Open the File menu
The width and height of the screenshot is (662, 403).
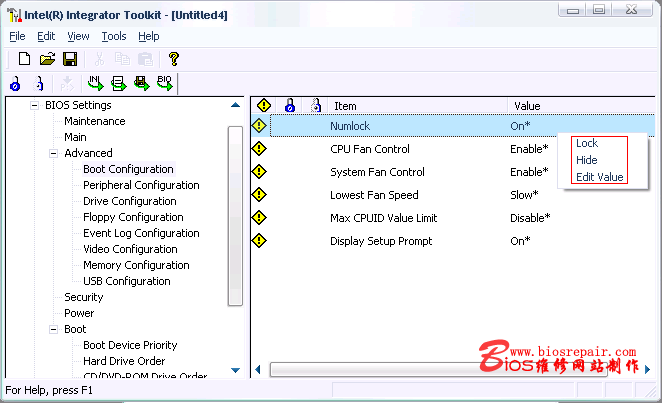click(x=17, y=36)
